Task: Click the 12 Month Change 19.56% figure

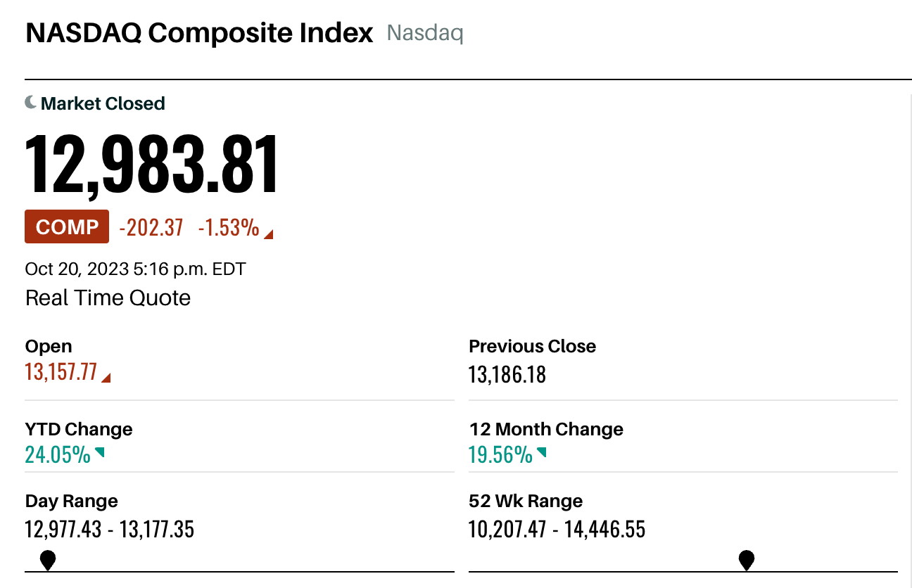Action: (x=500, y=455)
